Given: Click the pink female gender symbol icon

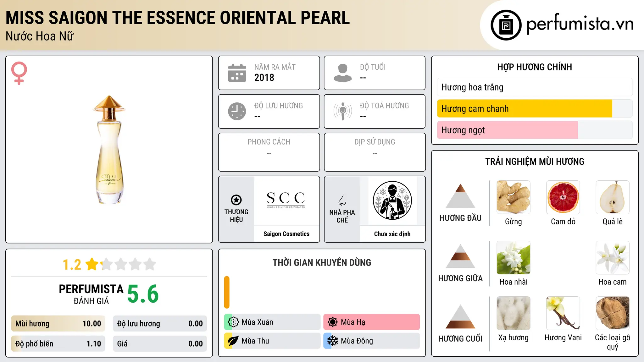Looking at the screenshot, I should (19, 73).
